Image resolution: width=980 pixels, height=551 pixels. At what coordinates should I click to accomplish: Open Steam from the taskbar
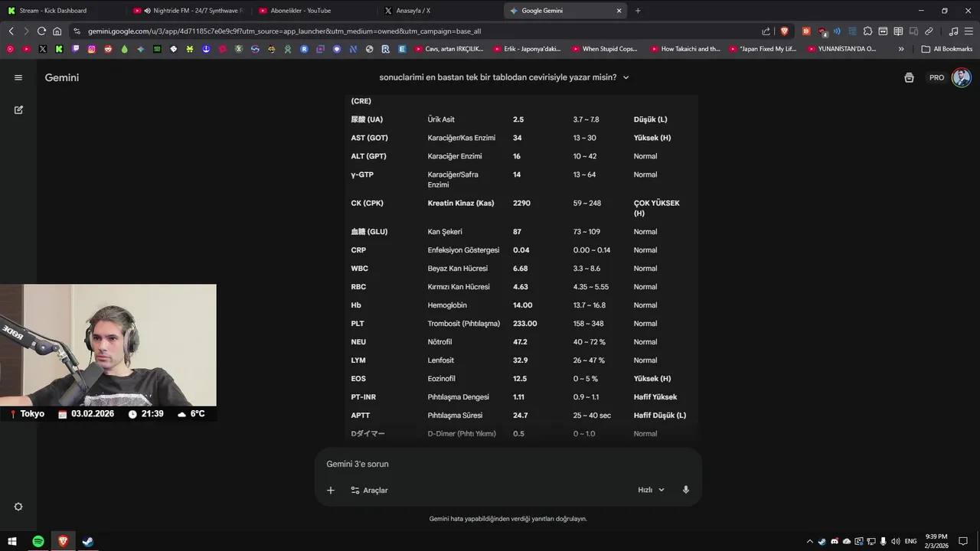tap(88, 541)
